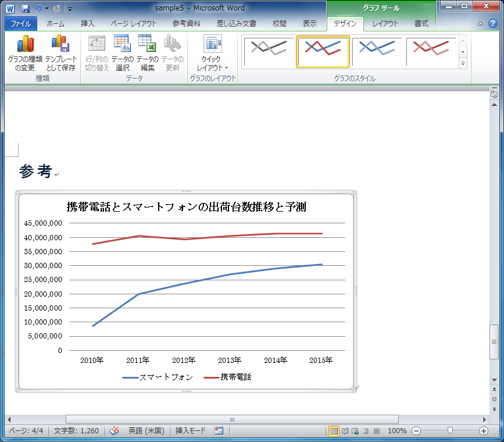This screenshot has height=442, width=504.
Task: Open Quick Layout (クイックレイアウト) dropdown
Action: pyautogui.click(x=212, y=54)
